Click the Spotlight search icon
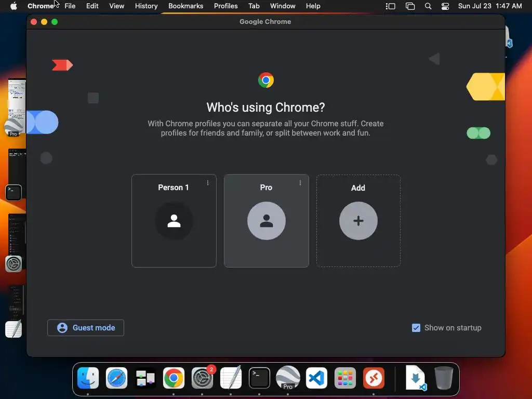Image resolution: width=532 pixels, height=399 pixels. [428, 6]
